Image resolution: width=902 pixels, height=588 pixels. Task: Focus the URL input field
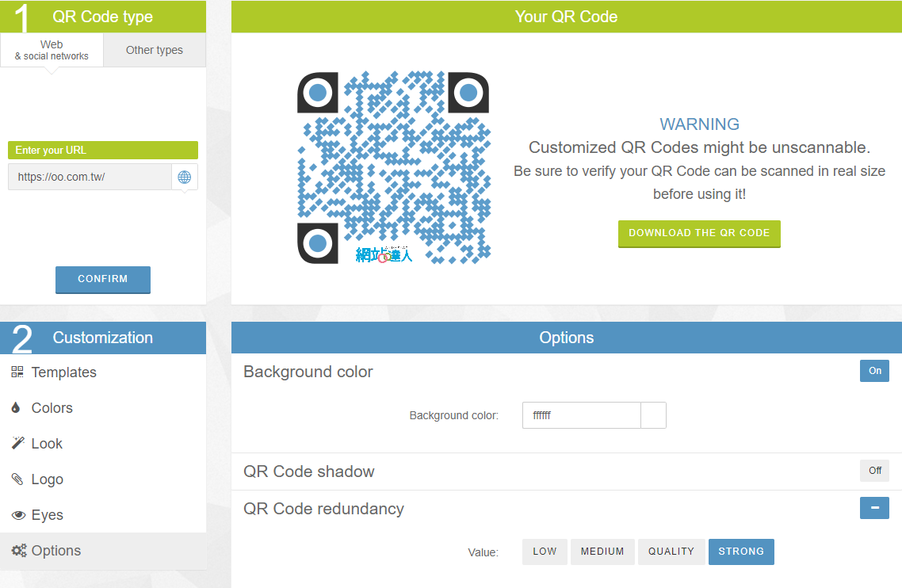click(x=90, y=178)
